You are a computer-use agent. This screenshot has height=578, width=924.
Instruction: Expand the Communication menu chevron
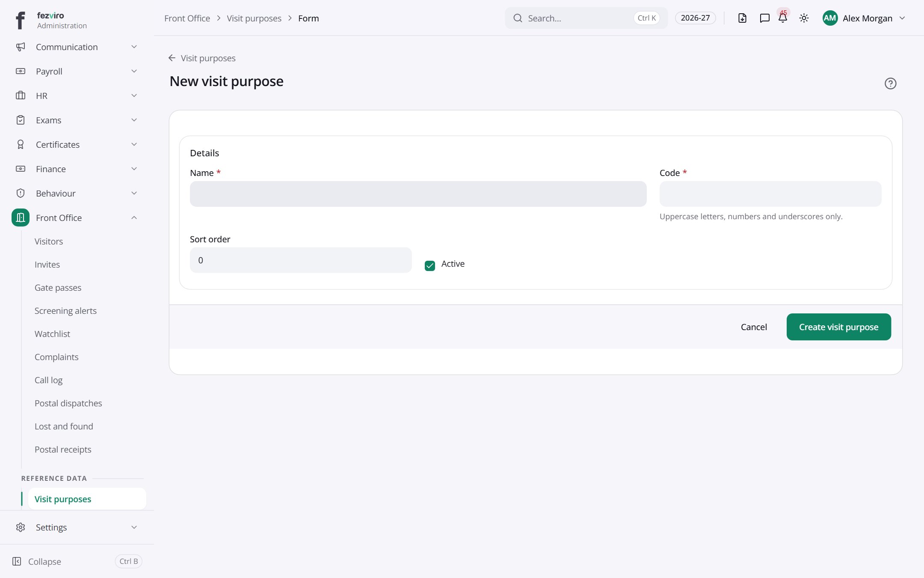tap(134, 47)
